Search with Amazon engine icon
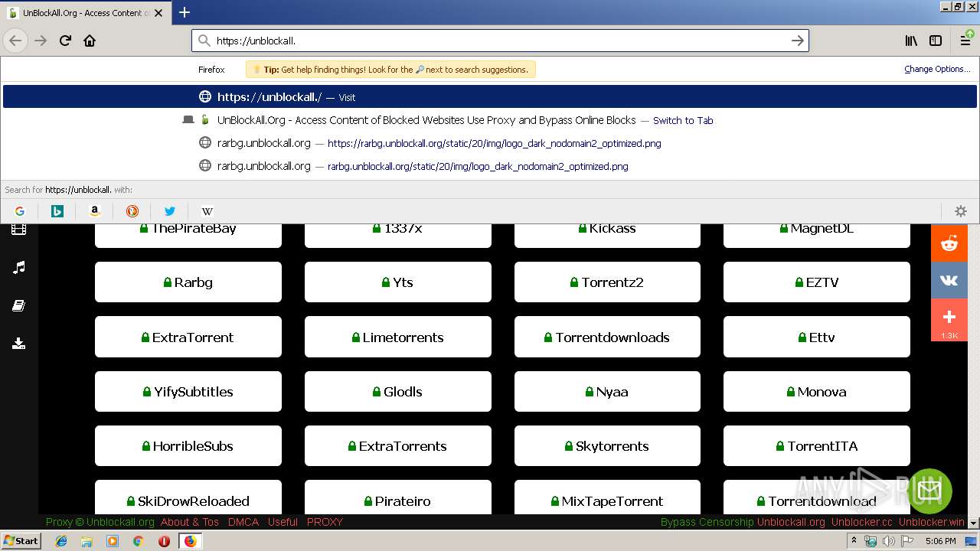980x551 pixels. point(95,211)
